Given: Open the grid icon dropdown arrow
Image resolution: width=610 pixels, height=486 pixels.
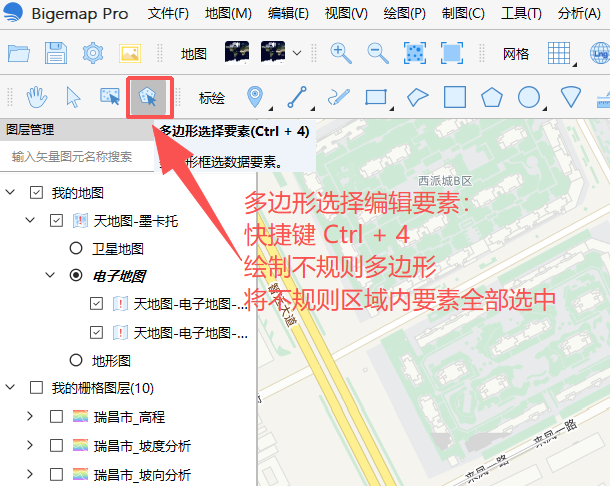Looking at the screenshot, I should [575, 65].
